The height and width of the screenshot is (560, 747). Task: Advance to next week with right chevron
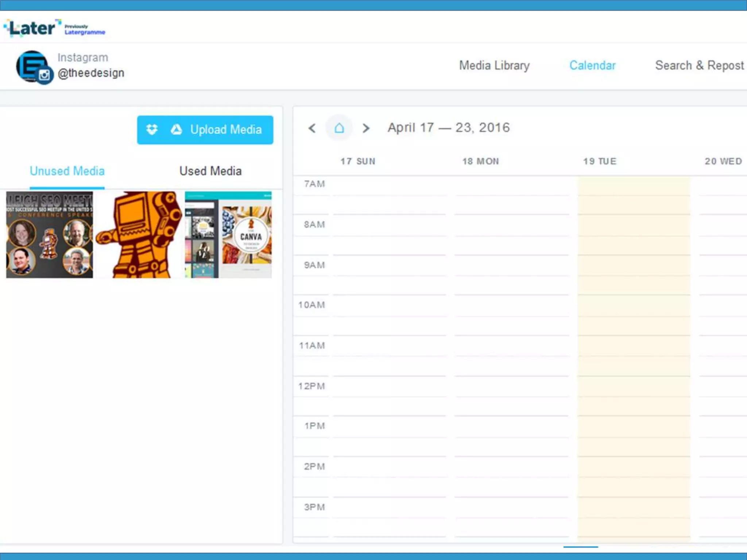coord(366,128)
